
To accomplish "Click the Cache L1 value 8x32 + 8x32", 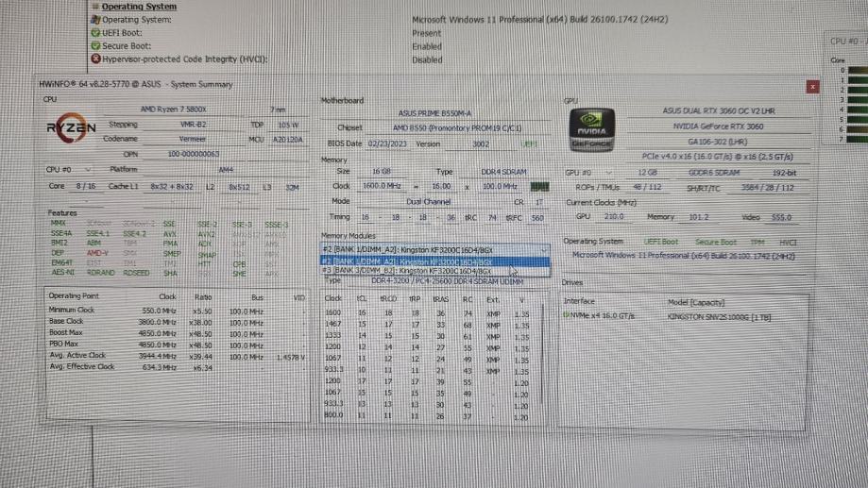I will point(172,187).
